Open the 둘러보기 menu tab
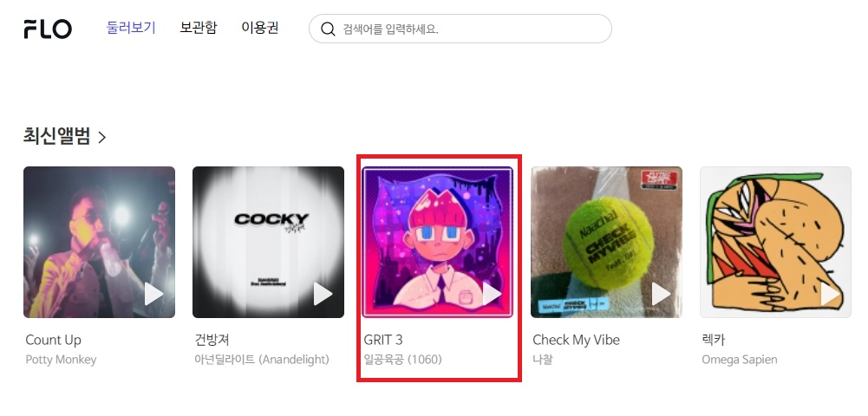The image size is (868, 416). (x=131, y=28)
